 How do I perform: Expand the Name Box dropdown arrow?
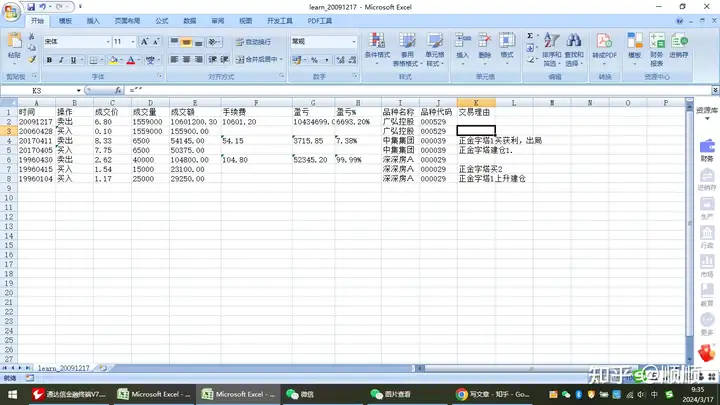point(79,90)
